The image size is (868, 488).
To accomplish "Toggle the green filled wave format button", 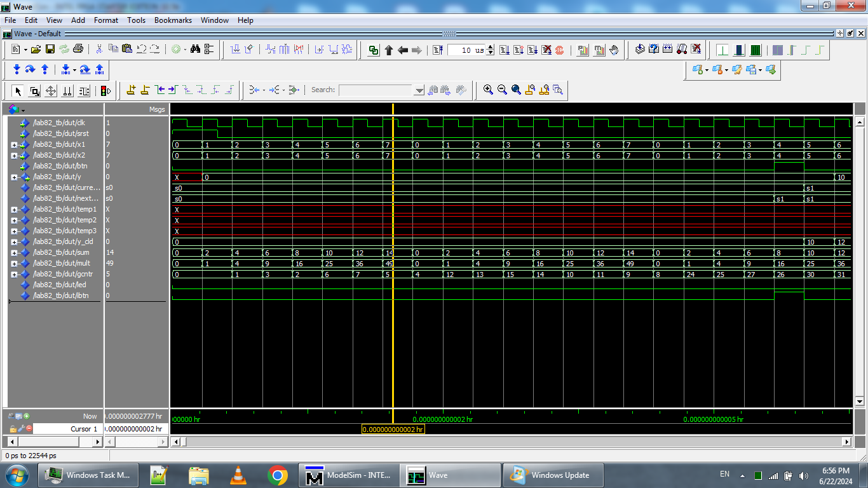I will point(756,50).
